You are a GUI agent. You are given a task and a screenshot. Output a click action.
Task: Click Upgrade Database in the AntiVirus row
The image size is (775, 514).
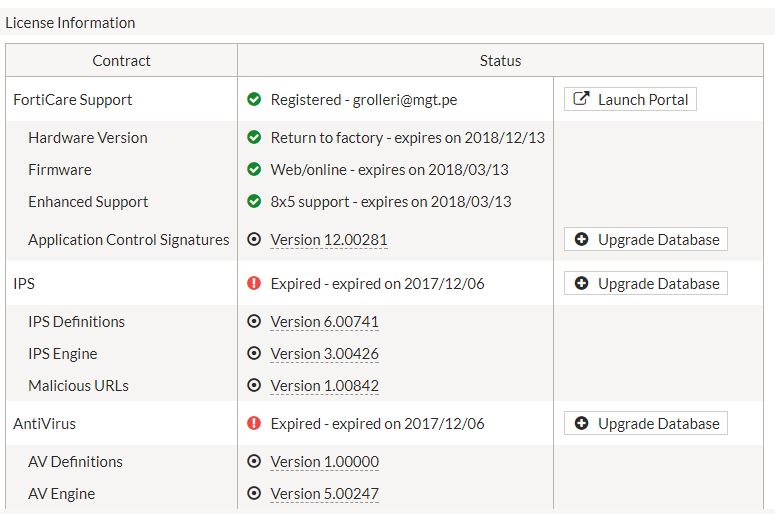(646, 424)
